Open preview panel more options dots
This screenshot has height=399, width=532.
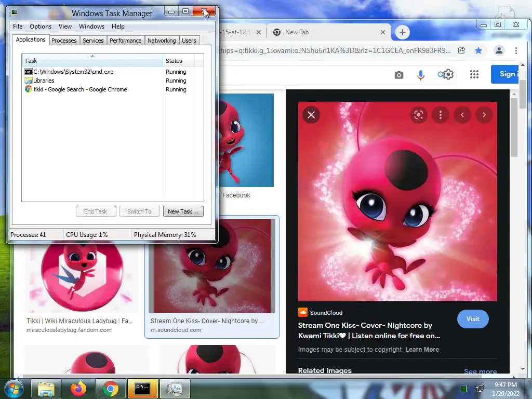(441, 115)
